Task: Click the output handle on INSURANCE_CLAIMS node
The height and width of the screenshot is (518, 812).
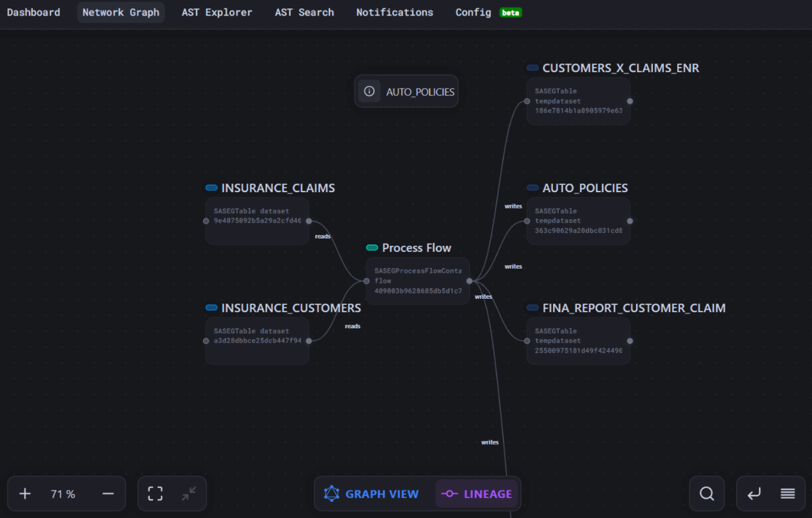Action: 309,221
